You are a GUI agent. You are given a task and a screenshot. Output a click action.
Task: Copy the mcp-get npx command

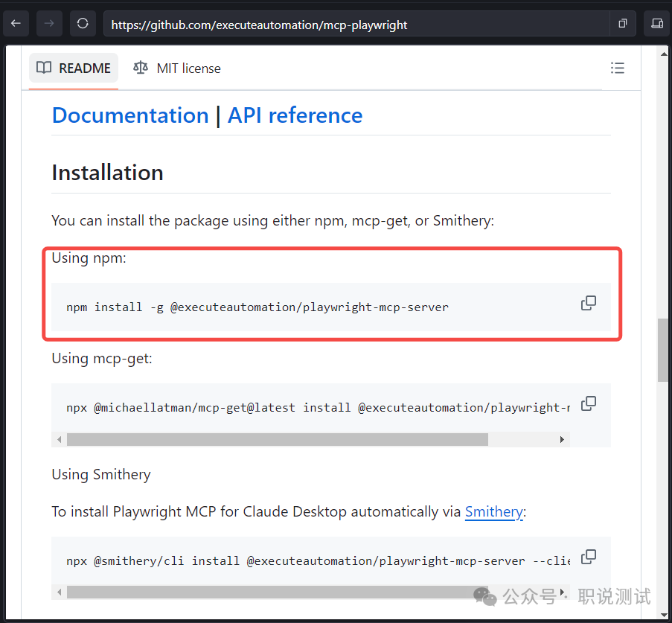pos(589,403)
